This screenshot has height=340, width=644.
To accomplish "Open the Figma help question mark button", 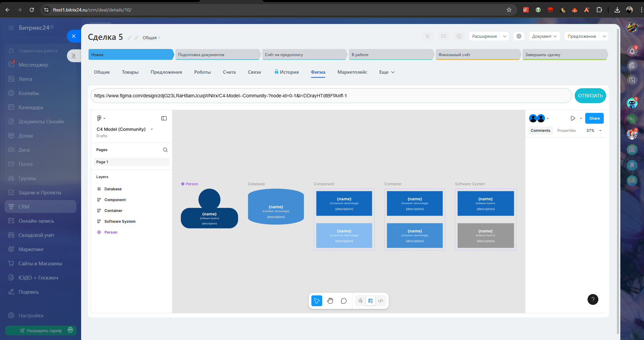I will pyautogui.click(x=593, y=299).
